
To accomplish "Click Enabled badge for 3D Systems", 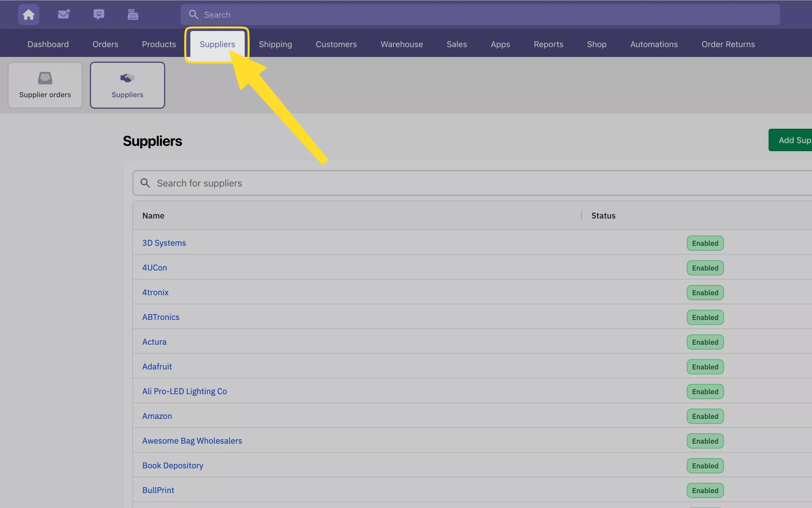I will [705, 243].
